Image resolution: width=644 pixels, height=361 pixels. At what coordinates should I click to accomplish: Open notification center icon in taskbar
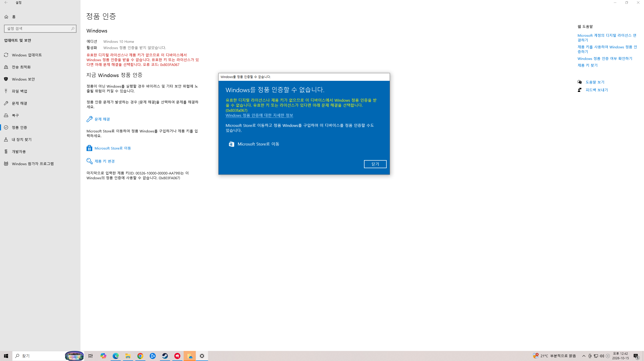(x=636, y=356)
